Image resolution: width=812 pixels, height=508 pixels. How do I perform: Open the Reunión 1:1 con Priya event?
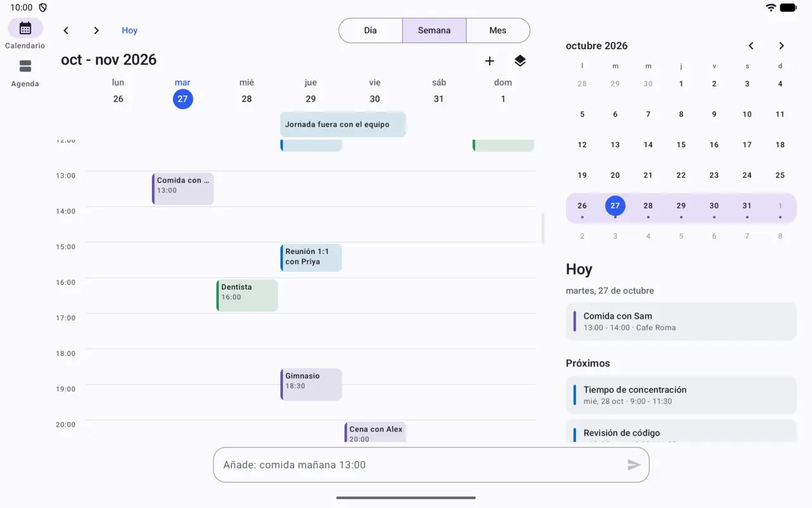pos(311,257)
